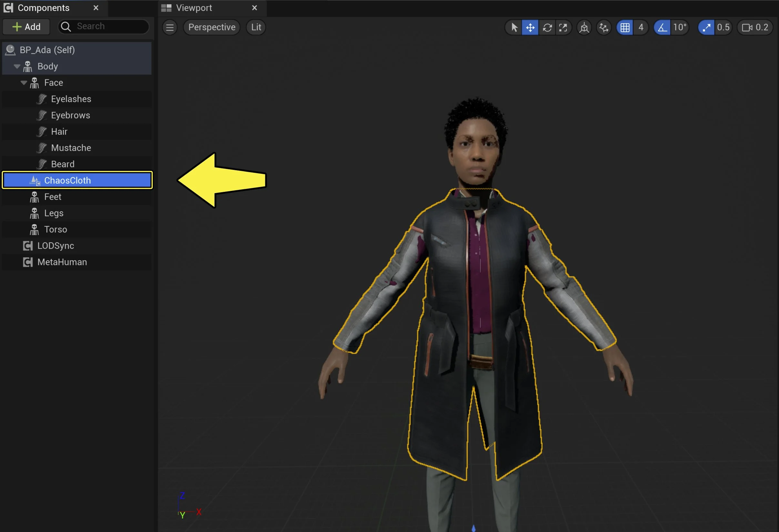This screenshot has width=779, height=532.
Task: Click the BP_Ada actor icon
Action: [x=10, y=50]
